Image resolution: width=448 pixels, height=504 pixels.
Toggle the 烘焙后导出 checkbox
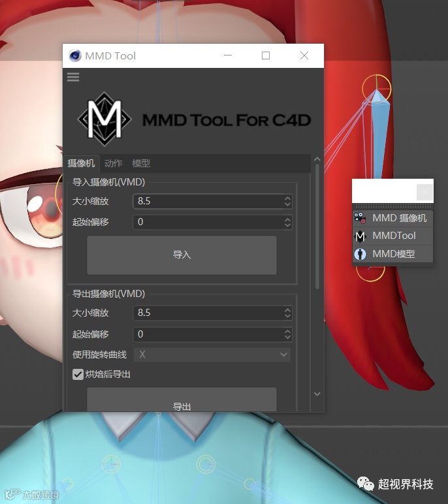coord(78,374)
